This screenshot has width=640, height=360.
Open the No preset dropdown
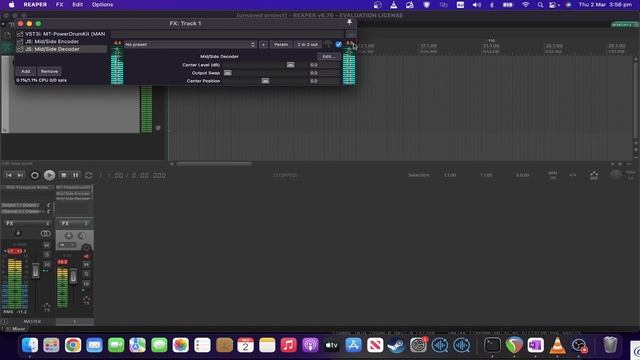pos(190,44)
